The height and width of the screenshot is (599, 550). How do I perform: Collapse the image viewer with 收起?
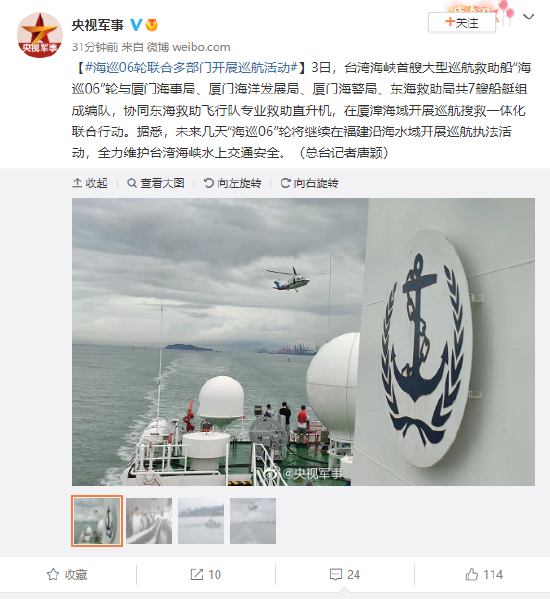pyautogui.click(x=90, y=183)
